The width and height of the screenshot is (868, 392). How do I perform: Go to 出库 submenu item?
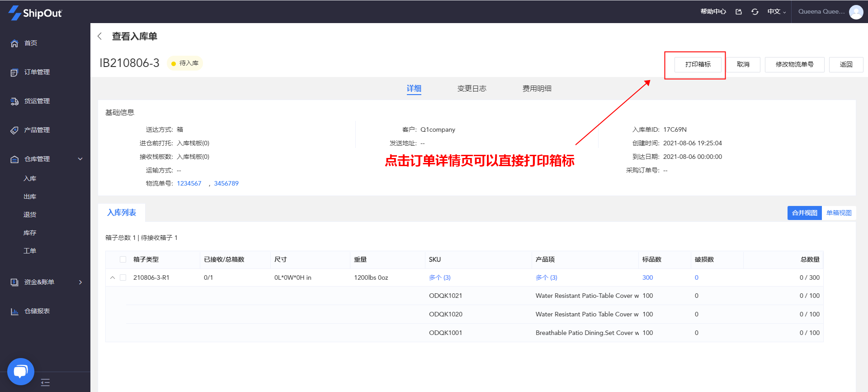(30, 197)
